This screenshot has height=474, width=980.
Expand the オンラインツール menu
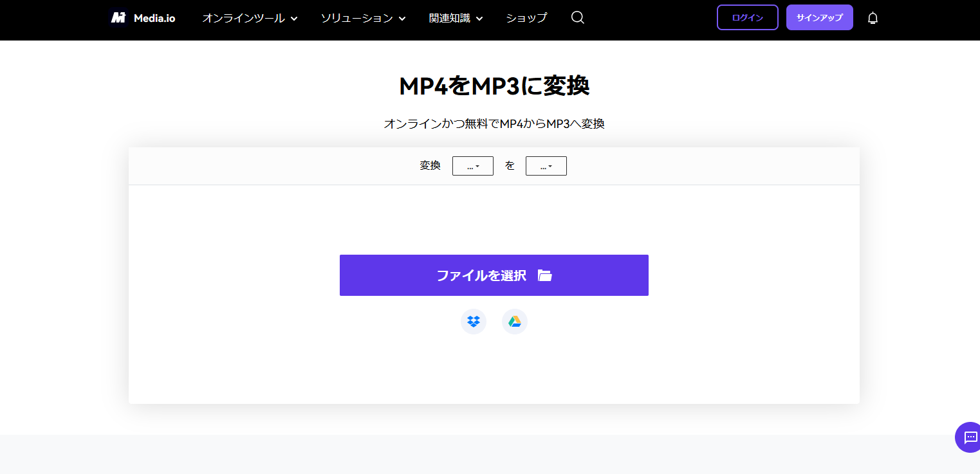click(x=250, y=18)
